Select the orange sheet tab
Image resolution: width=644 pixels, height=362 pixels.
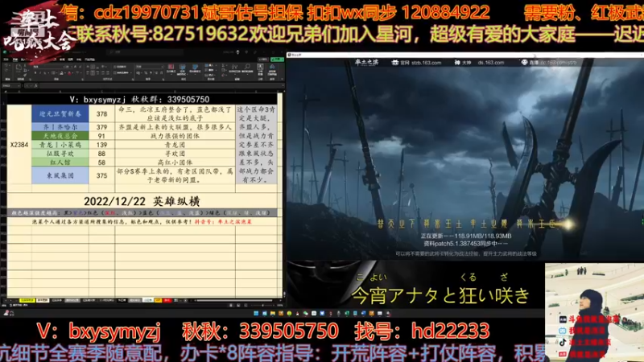[158, 300]
